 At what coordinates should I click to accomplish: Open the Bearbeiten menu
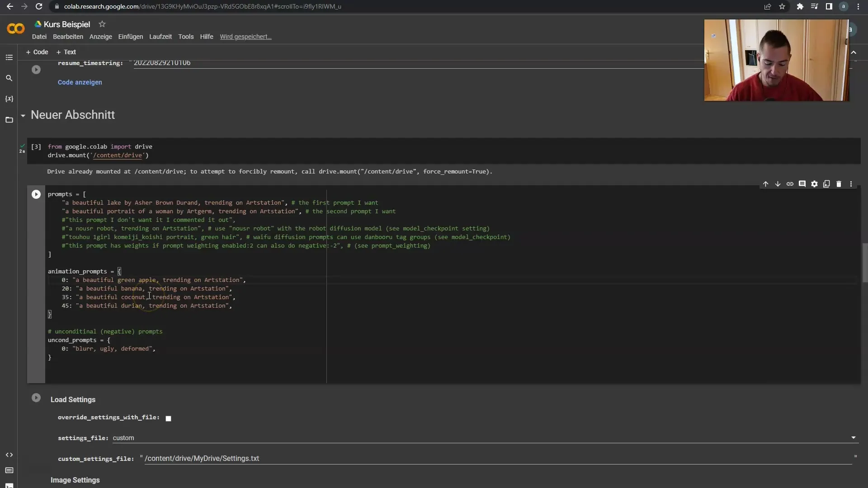coord(68,37)
